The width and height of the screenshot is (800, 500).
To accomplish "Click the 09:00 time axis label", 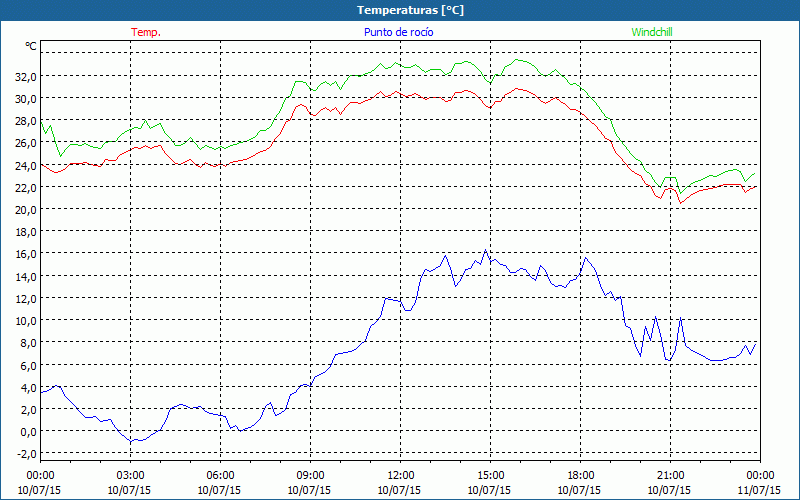I will 310,476.
